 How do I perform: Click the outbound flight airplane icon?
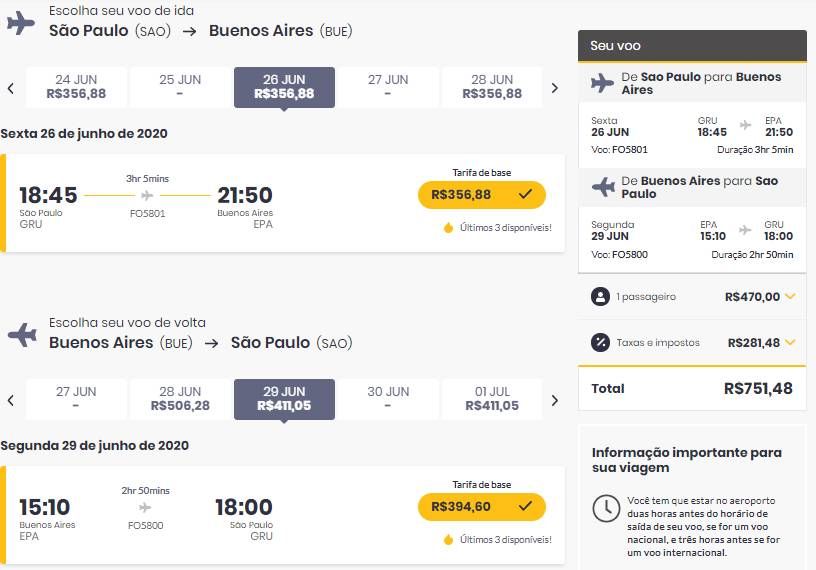(x=21, y=23)
